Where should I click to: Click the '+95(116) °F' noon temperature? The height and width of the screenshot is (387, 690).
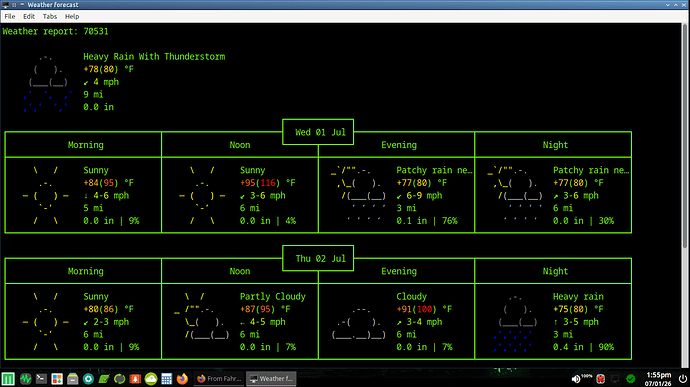click(268, 183)
